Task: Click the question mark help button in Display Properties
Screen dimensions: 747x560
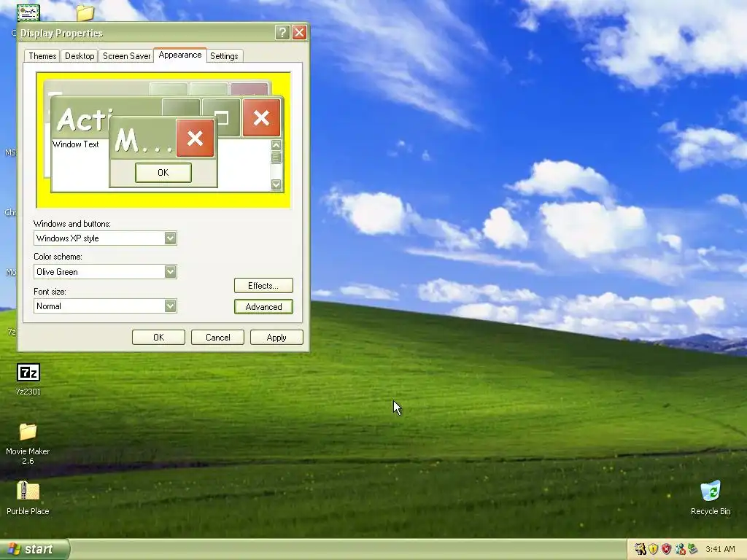Action: pyautogui.click(x=282, y=32)
